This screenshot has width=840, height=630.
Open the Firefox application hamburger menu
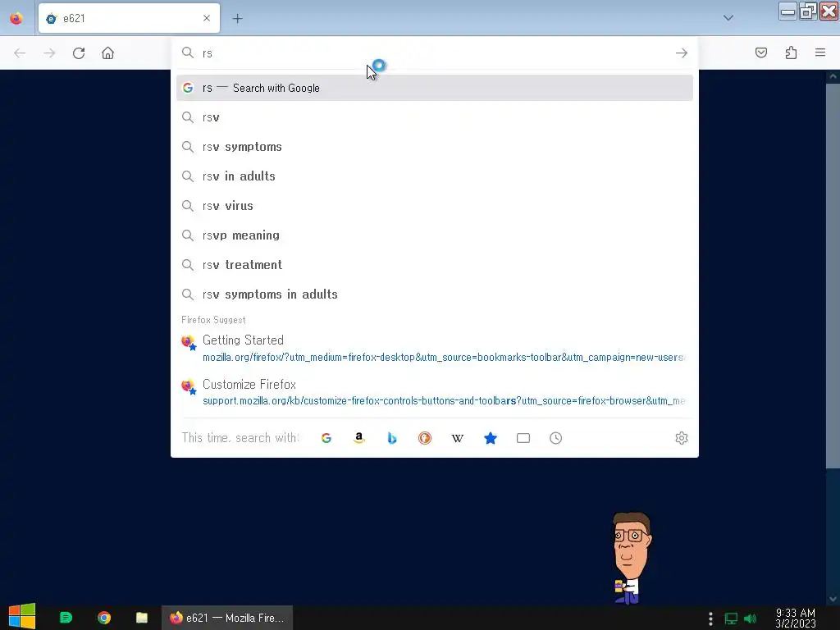(x=820, y=52)
